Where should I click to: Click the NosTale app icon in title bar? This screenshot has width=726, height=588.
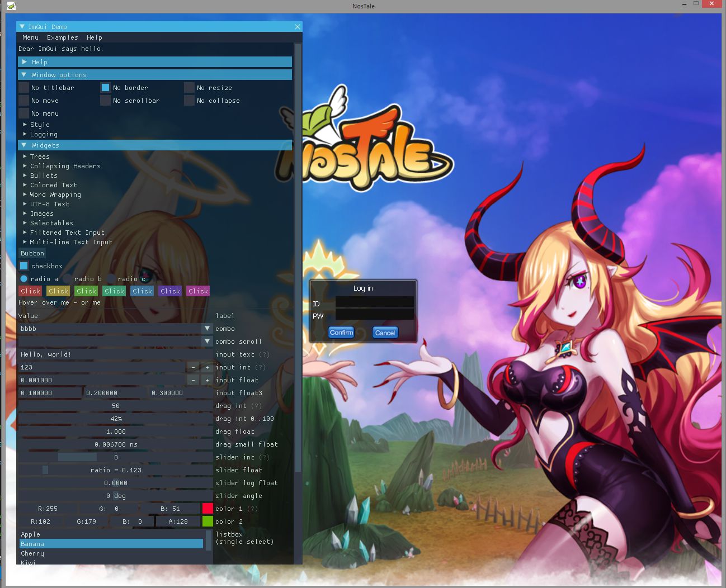[x=11, y=6]
